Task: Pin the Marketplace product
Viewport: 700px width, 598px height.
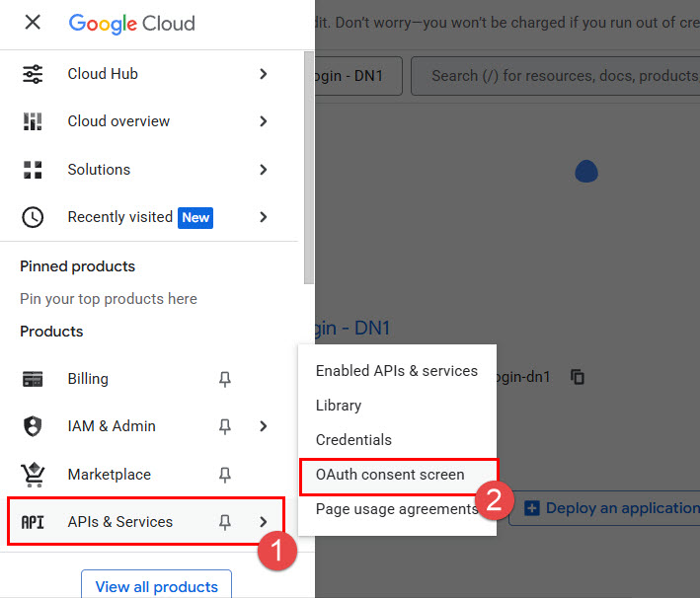Action: point(225,475)
